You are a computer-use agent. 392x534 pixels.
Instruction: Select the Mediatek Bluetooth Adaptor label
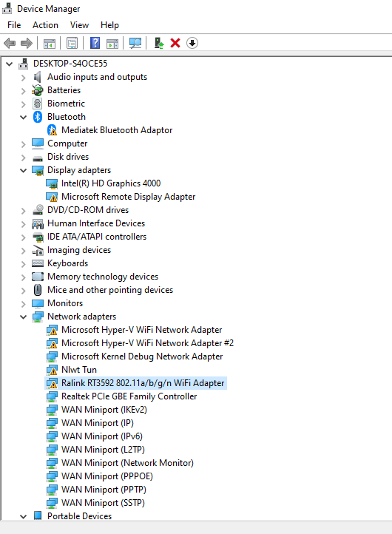tap(117, 130)
